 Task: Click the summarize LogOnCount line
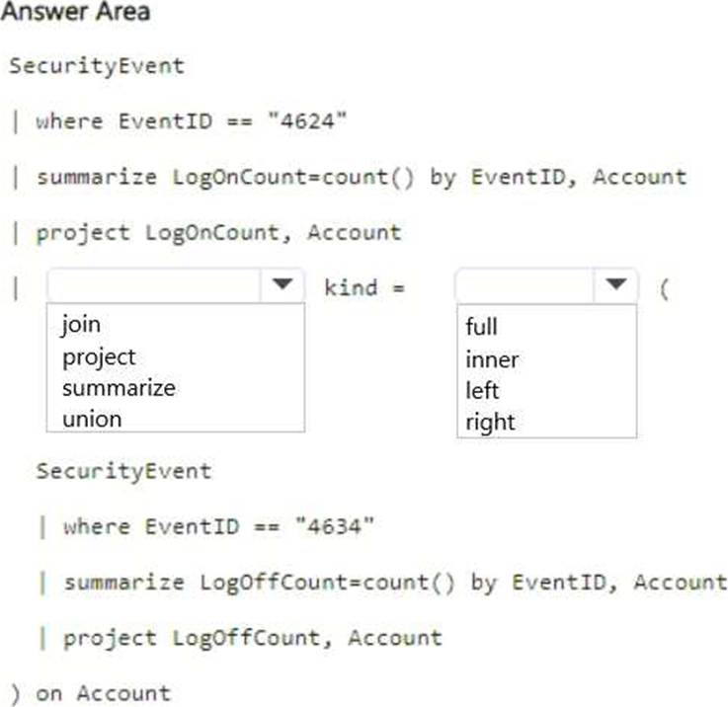[362, 178]
